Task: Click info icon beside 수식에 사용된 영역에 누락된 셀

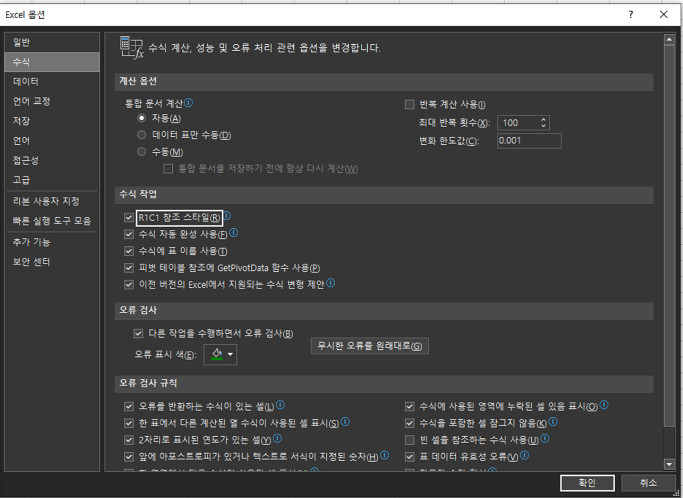Action: click(x=604, y=405)
